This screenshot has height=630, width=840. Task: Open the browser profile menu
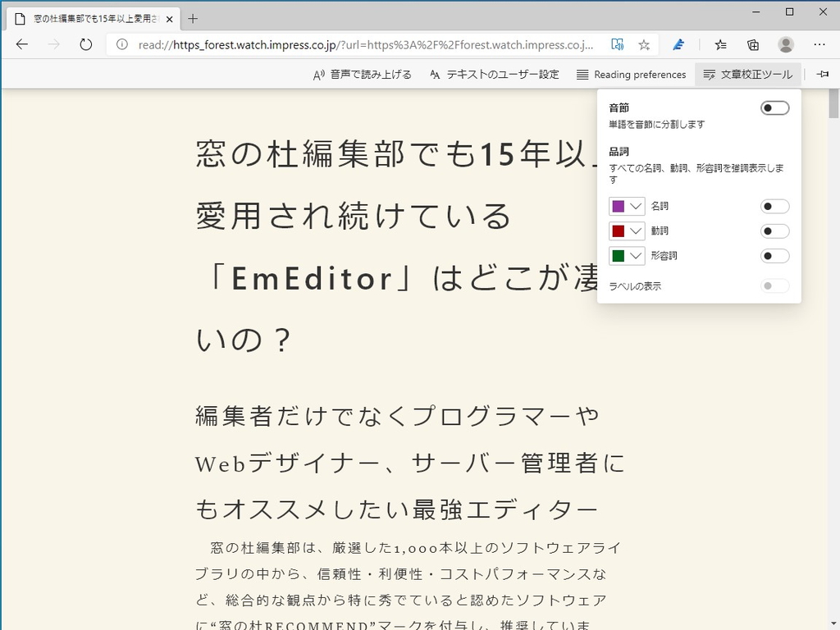coord(785,45)
